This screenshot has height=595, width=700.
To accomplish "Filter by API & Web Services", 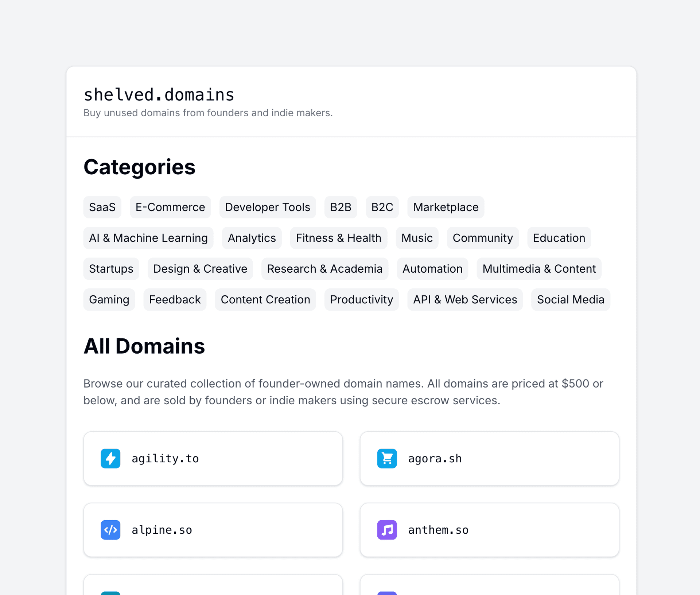I will pyautogui.click(x=465, y=299).
